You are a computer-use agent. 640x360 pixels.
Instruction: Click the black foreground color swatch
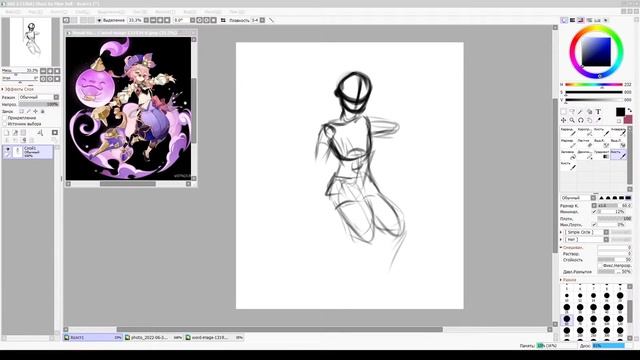tap(620, 112)
